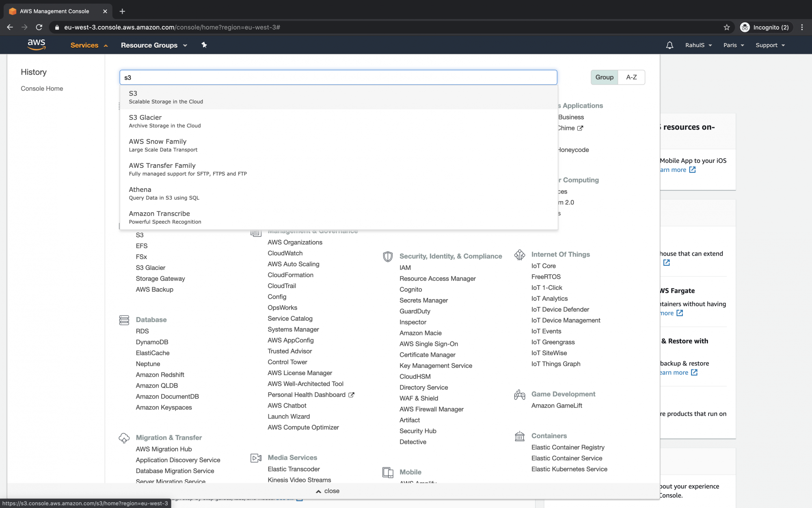Open the notifications bell
The image size is (812, 508).
pyautogui.click(x=669, y=45)
